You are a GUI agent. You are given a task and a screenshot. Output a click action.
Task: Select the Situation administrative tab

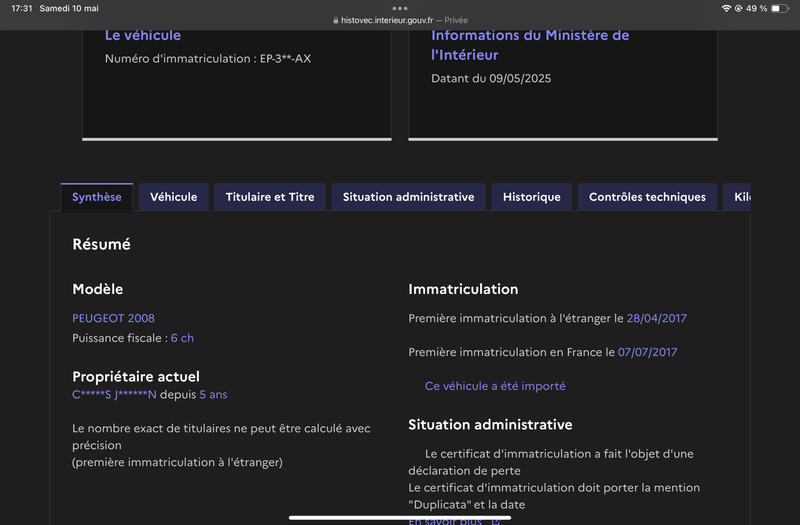point(408,197)
